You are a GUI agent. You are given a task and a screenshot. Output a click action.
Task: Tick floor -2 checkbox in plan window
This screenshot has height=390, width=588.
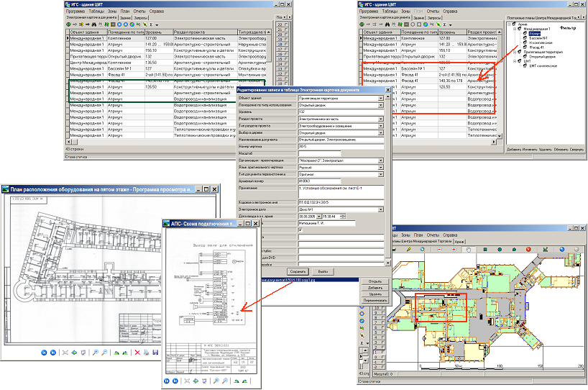point(382,367)
